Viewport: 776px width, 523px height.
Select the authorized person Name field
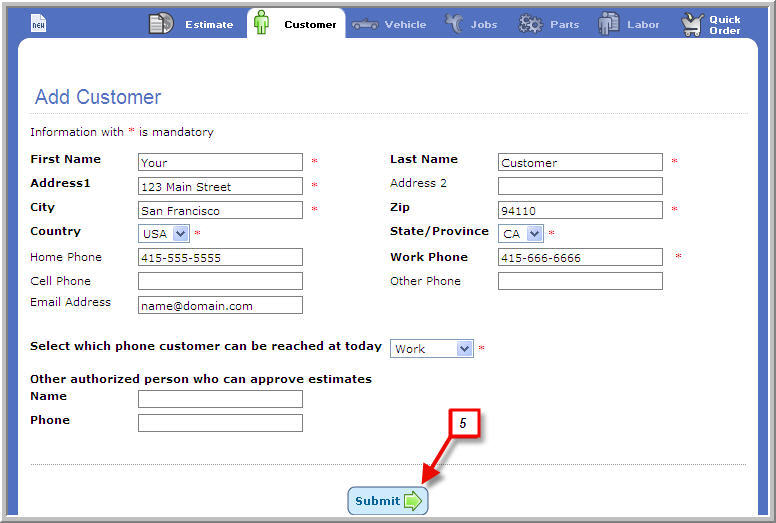pos(220,399)
